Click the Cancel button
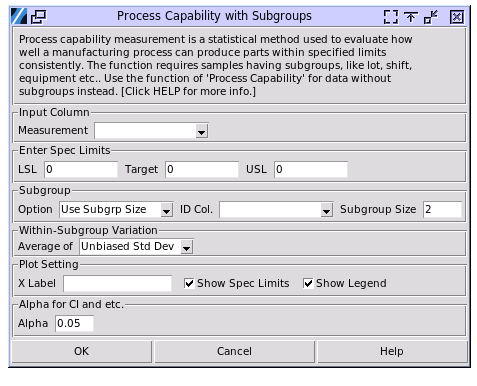This screenshot has height=386, width=477. click(234, 351)
